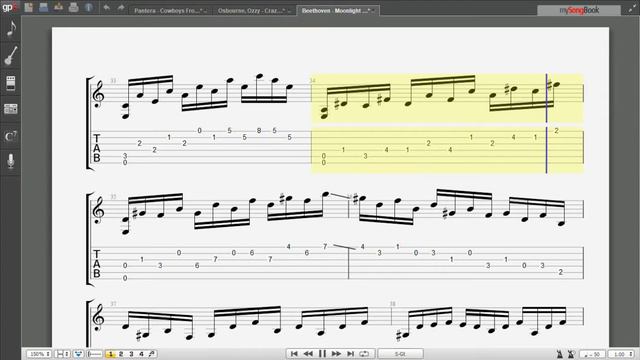The width and height of the screenshot is (640, 360).
Task: Toggle fullscreen mode icon at top right
Action: point(631,9)
